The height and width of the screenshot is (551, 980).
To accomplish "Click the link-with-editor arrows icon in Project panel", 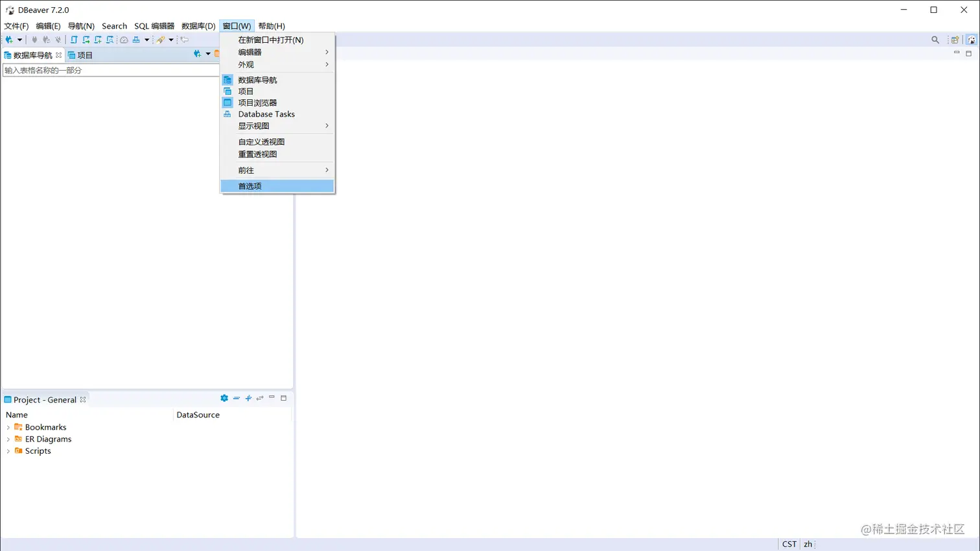I will 260,398.
